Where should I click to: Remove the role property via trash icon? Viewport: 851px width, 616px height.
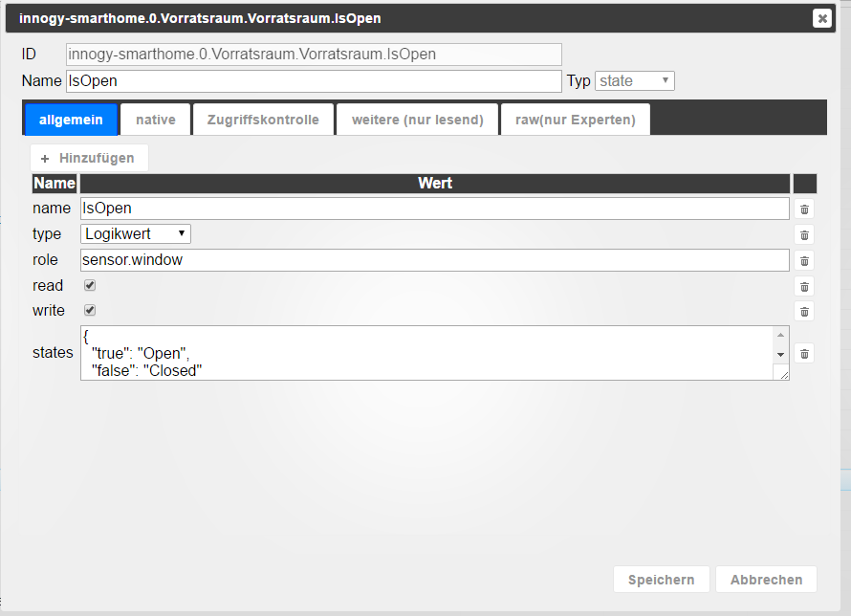[x=804, y=260]
